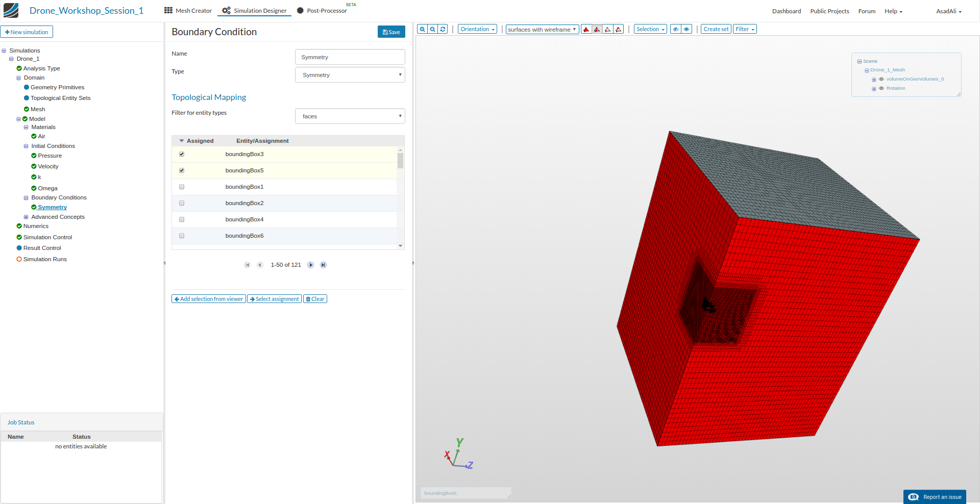
Task: Zoom in the 3D viewer
Action: pos(422,29)
